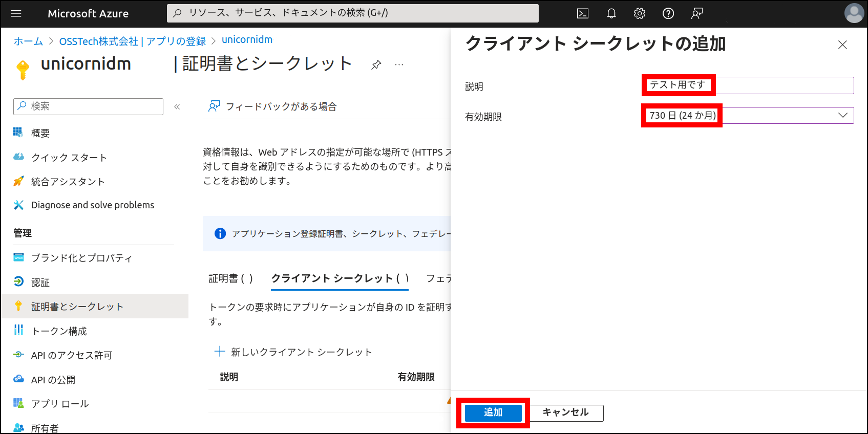Click the 管理 section heading
Image resolution: width=868 pixels, height=434 pixels.
tap(23, 233)
